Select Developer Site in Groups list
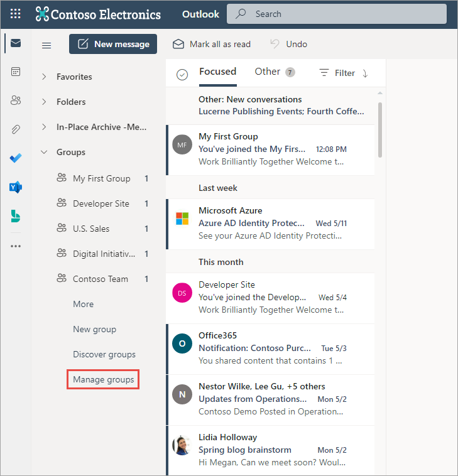458x476 pixels. [x=101, y=203]
